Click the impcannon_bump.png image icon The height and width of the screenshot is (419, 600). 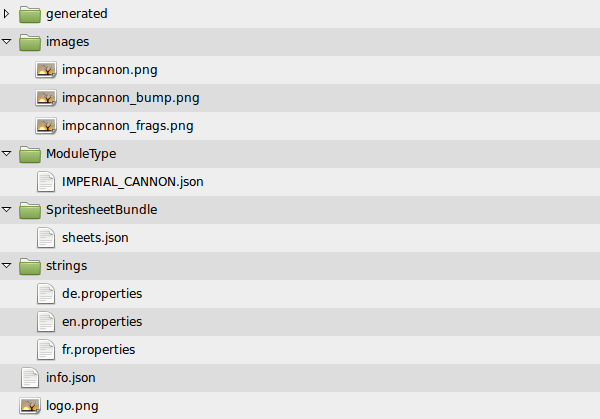pos(46,98)
